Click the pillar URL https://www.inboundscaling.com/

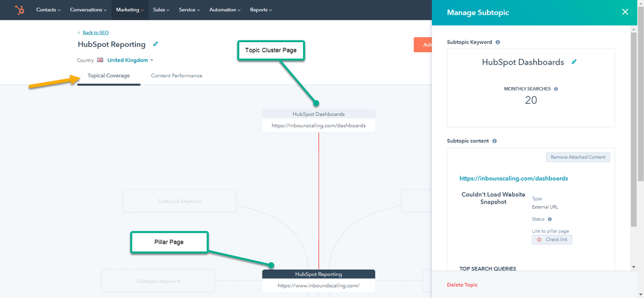(x=319, y=286)
